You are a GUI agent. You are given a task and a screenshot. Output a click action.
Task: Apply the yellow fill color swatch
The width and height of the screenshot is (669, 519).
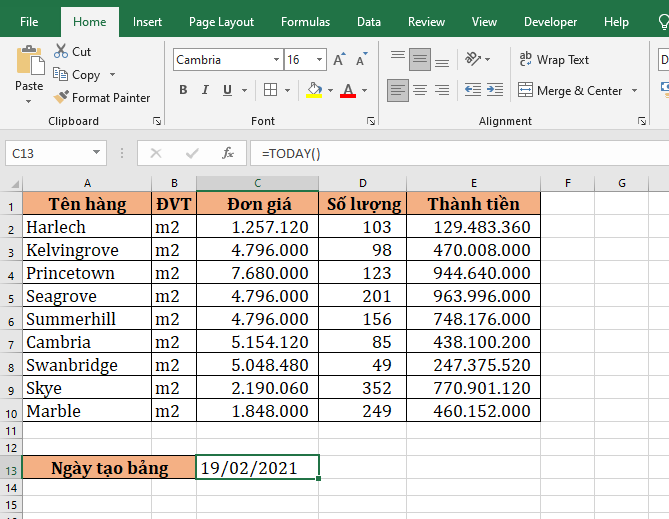(x=314, y=91)
